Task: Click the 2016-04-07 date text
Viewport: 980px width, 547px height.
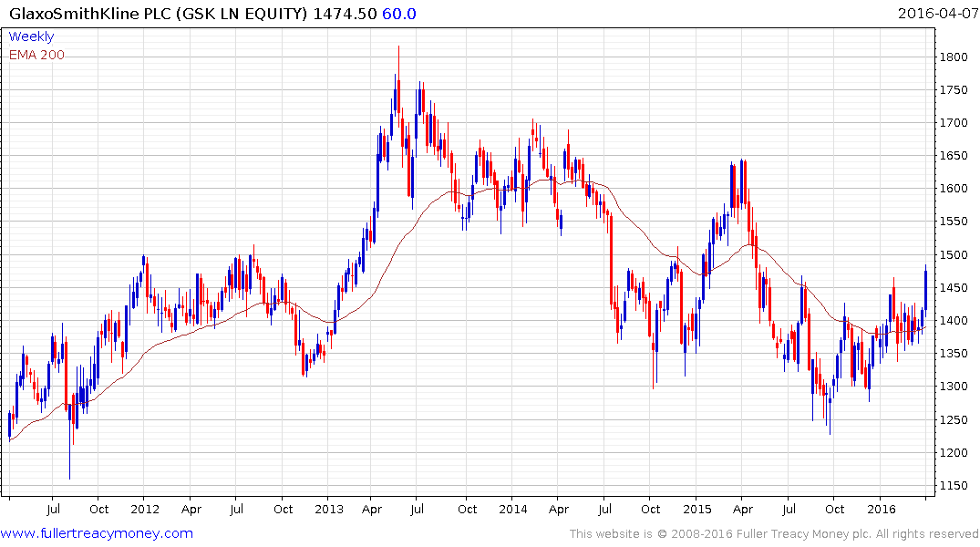Action: pos(937,14)
